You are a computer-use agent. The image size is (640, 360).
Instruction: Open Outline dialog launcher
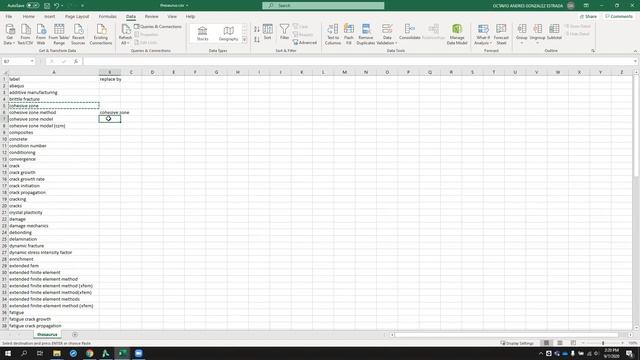pos(593,51)
